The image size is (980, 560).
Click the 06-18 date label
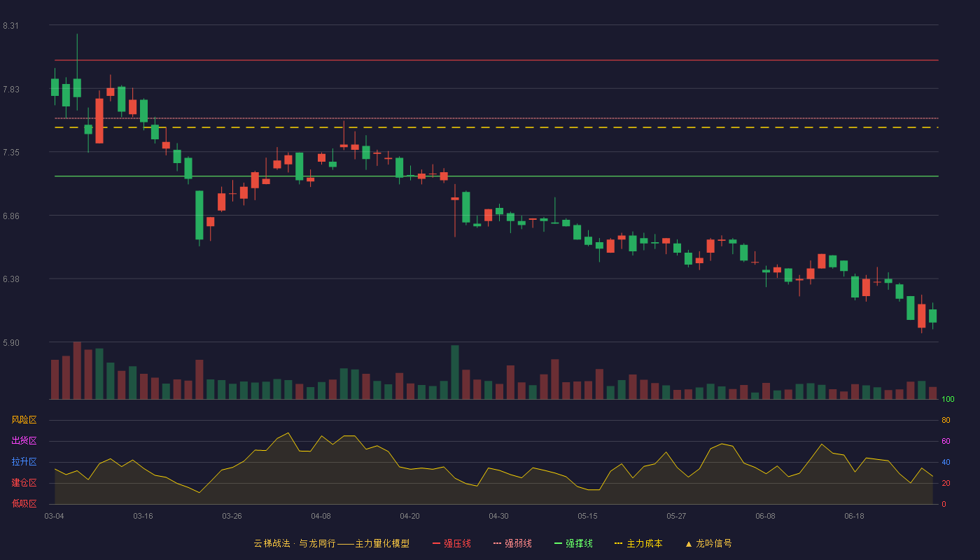(x=854, y=516)
